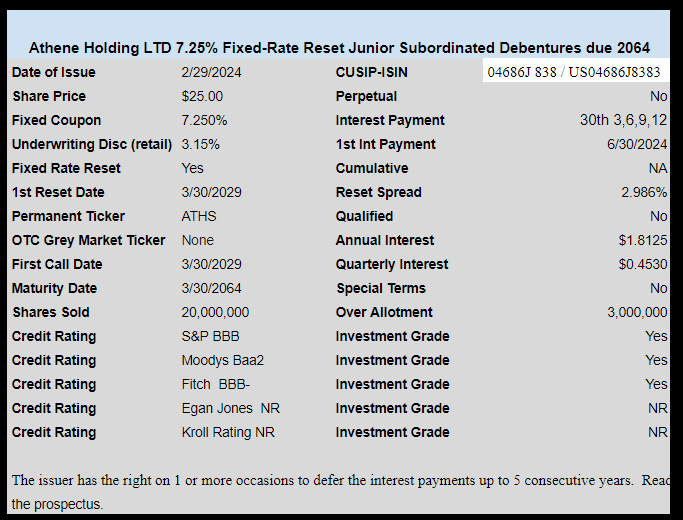
Task: Click the S&P BBB credit rating
Action: [210, 336]
